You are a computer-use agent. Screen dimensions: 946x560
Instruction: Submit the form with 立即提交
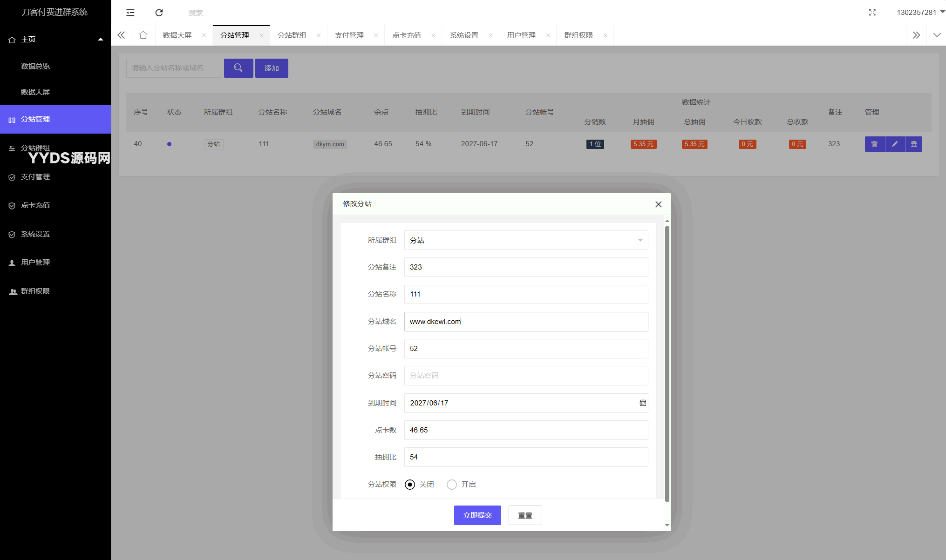click(x=477, y=515)
